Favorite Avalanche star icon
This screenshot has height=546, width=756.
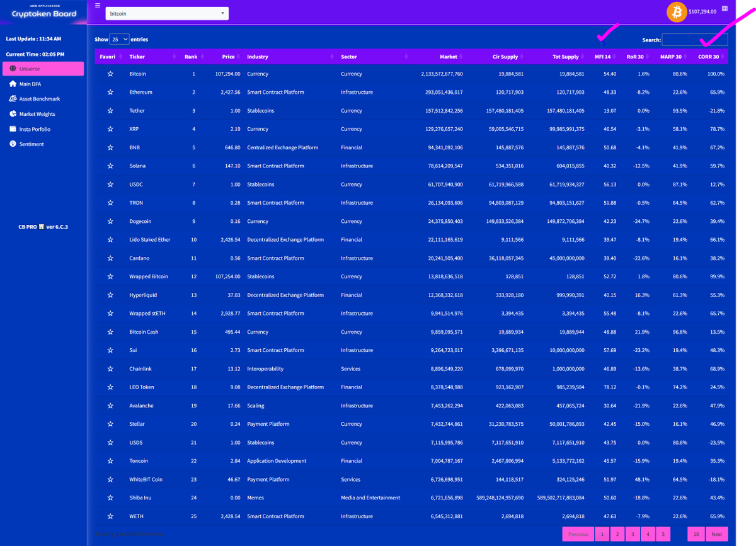[x=110, y=406]
